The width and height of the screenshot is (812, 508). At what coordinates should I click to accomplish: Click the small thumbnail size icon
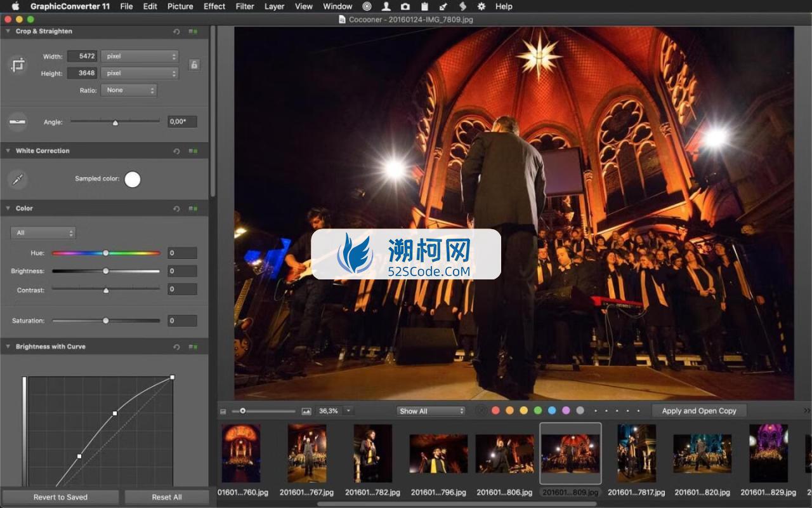(x=223, y=411)
